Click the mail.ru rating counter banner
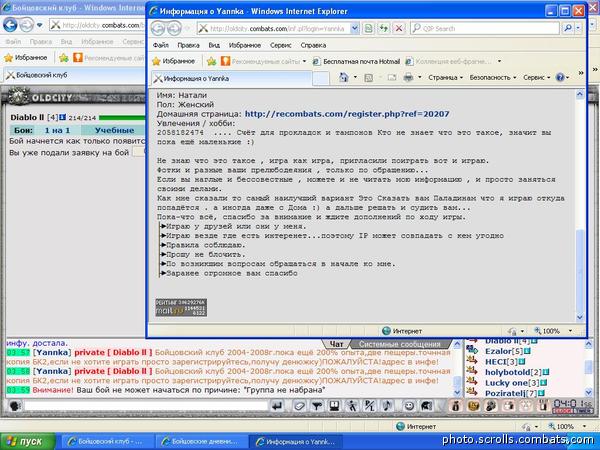Screen dimensions: 600x450 (181, 308)
